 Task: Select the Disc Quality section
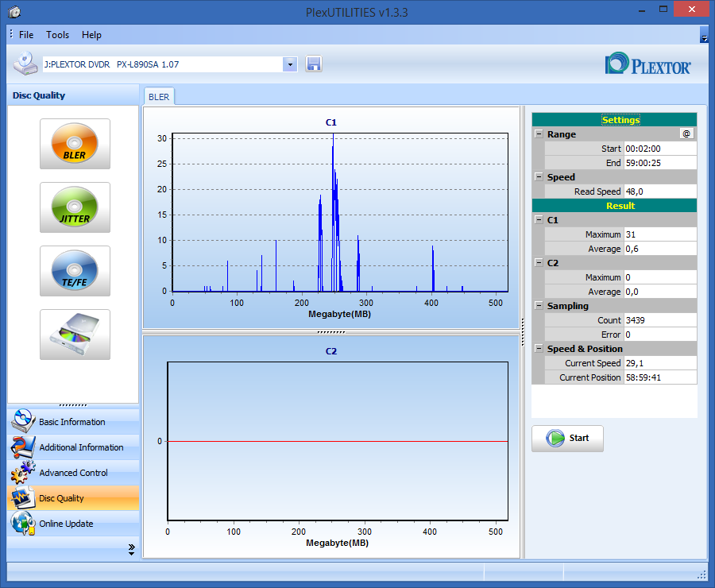[73, 498]
